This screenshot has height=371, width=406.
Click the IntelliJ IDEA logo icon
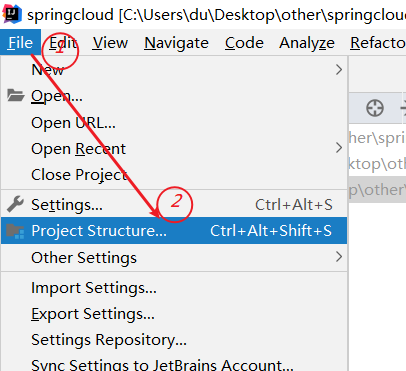click(12, 14)
